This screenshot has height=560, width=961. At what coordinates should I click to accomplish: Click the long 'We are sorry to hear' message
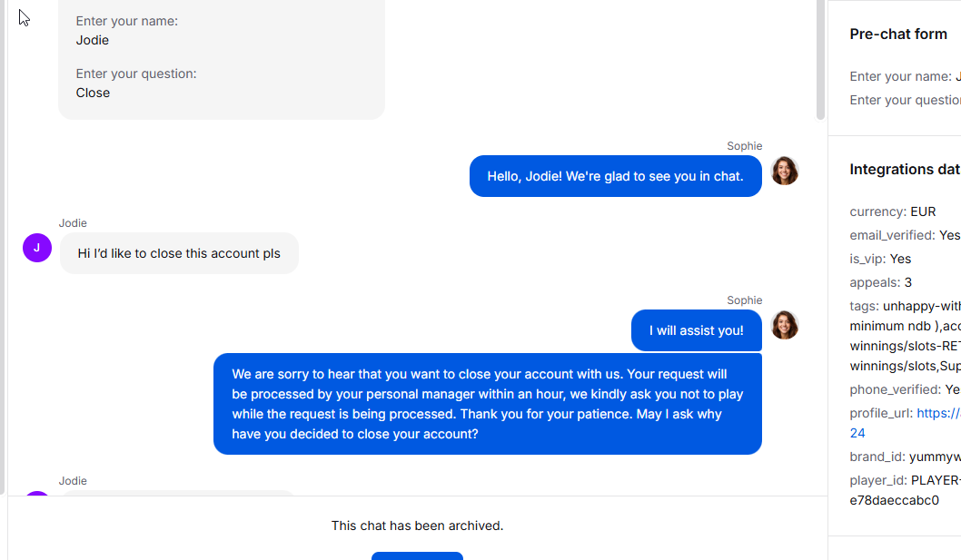487,404
